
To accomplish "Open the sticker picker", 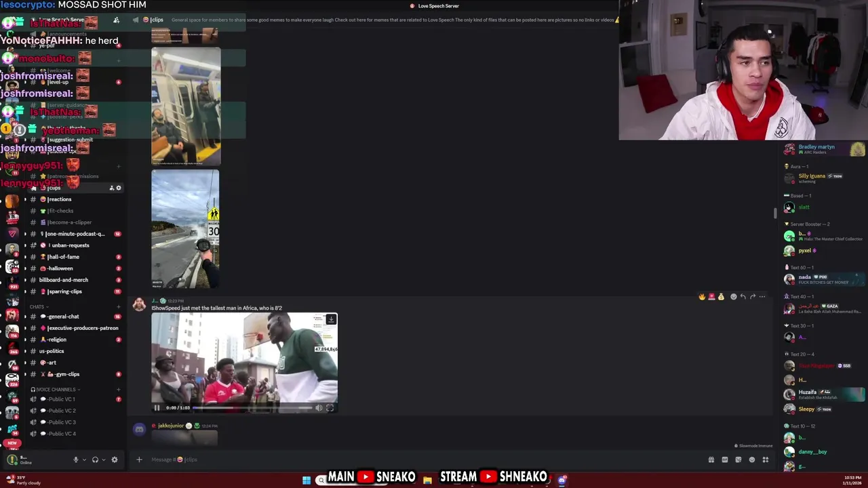I will (x=738, y=460).
